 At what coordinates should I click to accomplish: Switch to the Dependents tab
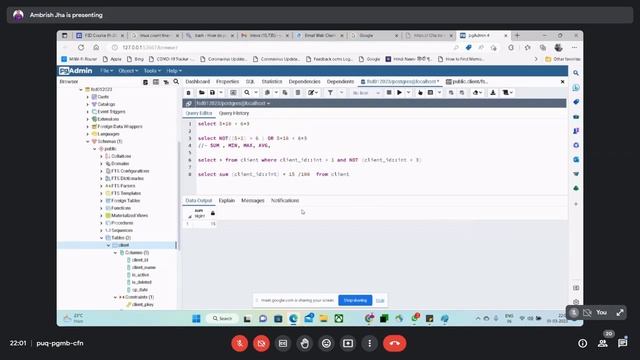340,82
